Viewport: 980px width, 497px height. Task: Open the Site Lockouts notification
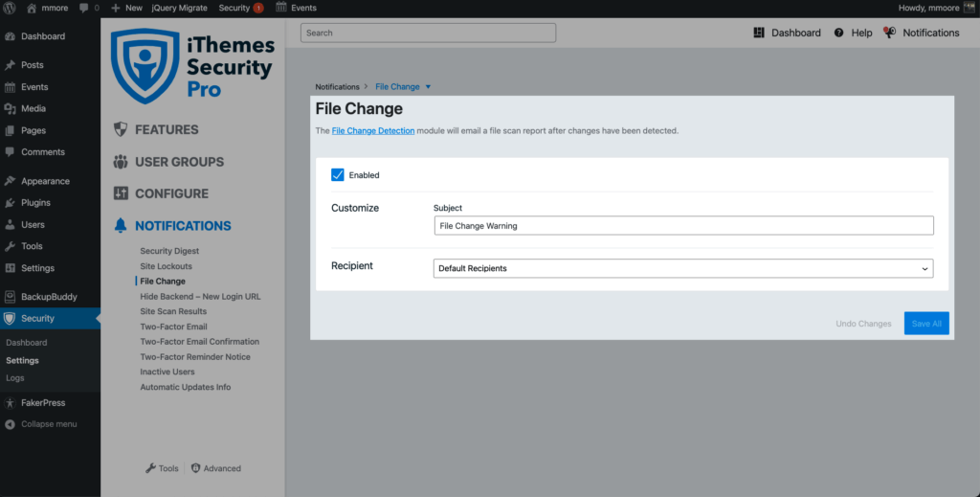click(x=166, y=266)
